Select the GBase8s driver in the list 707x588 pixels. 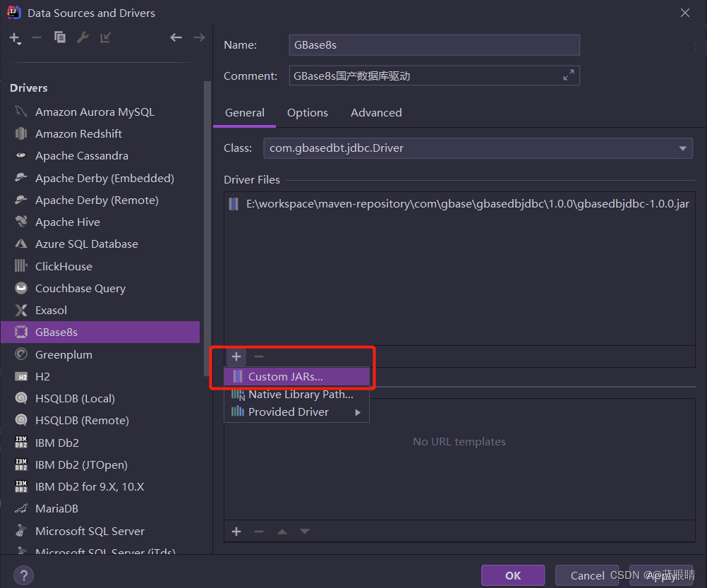click(x=100, y=332)
